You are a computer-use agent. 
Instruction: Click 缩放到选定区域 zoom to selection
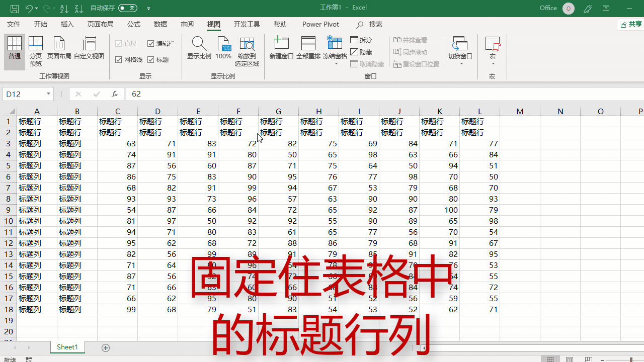pos(247,52)
